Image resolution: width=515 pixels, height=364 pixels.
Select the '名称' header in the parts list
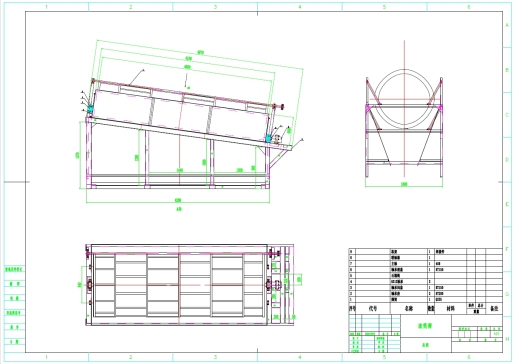pos(409,309)
